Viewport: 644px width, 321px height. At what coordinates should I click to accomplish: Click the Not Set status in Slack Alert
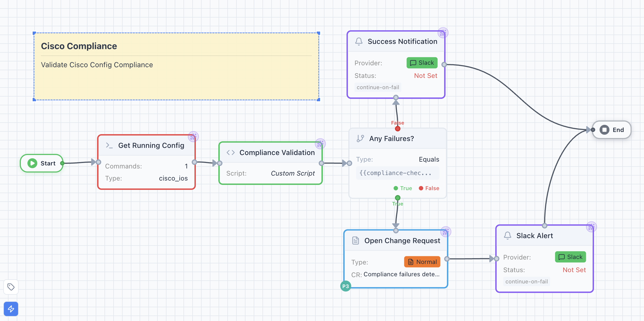click(574, 270)
